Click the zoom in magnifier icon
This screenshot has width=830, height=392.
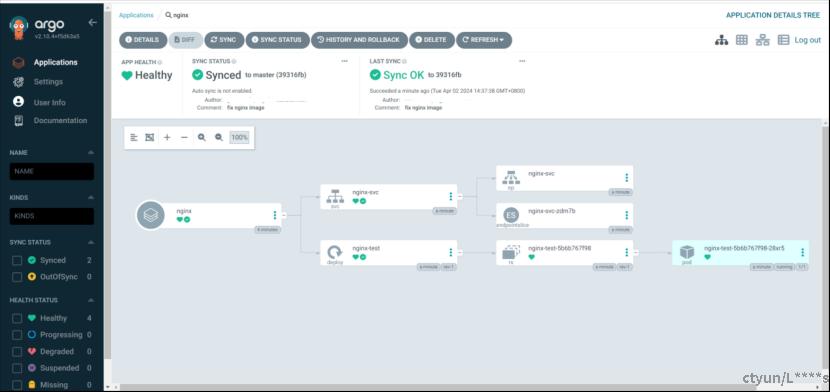click(x=202, y=138)
